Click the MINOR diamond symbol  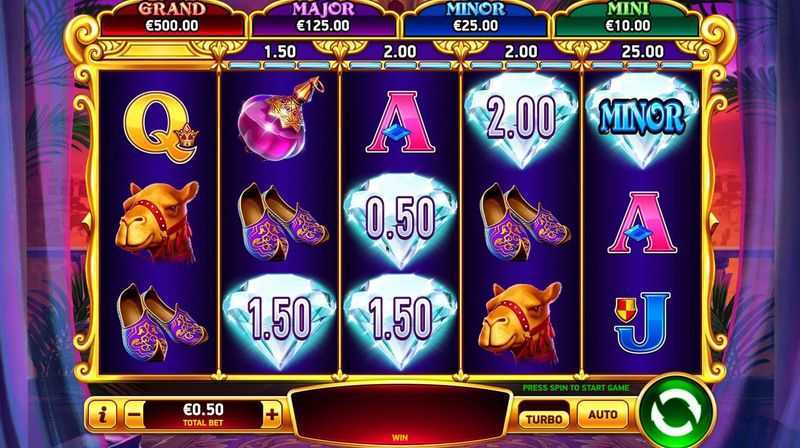pos(641,120)
